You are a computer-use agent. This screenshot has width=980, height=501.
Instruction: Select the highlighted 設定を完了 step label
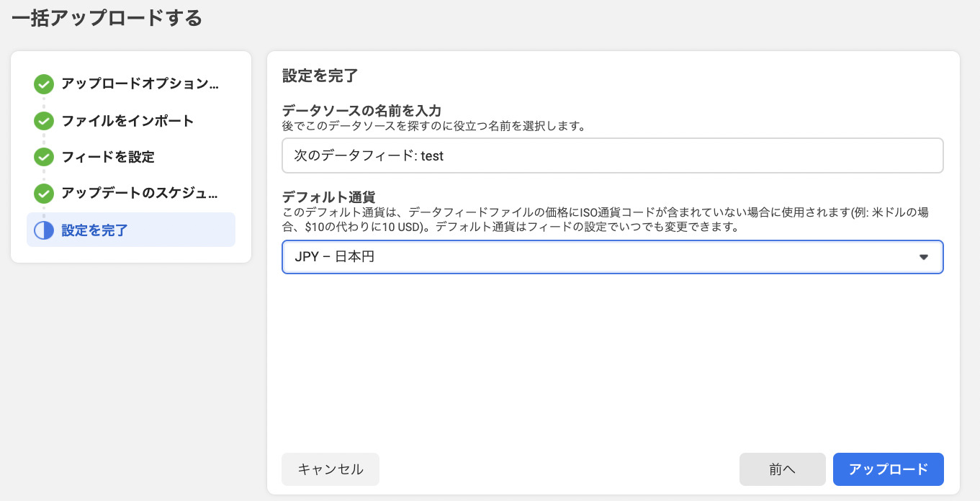(x=95, y=230)
